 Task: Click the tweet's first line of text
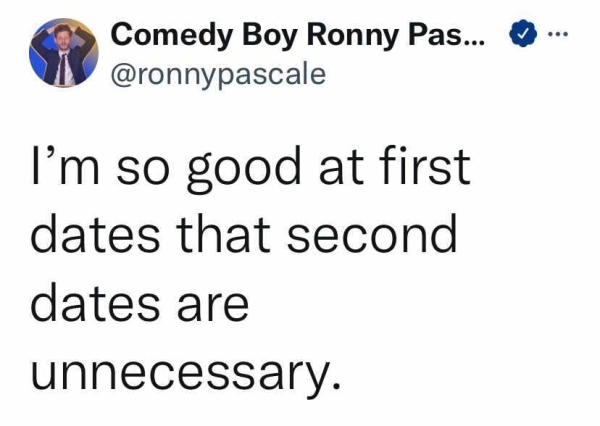click(250, 168)
